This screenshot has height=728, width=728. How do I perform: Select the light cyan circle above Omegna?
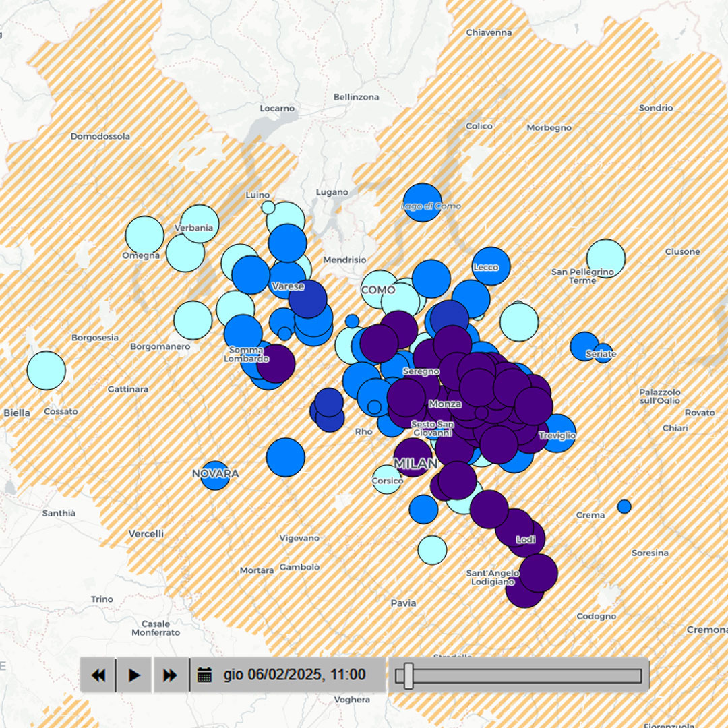pos(145,235)
